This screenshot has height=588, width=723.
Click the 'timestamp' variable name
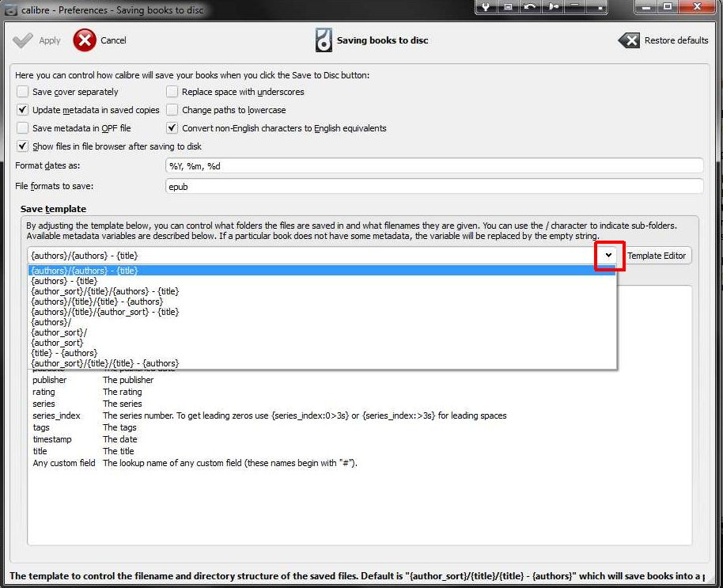(x=52, y=439)
